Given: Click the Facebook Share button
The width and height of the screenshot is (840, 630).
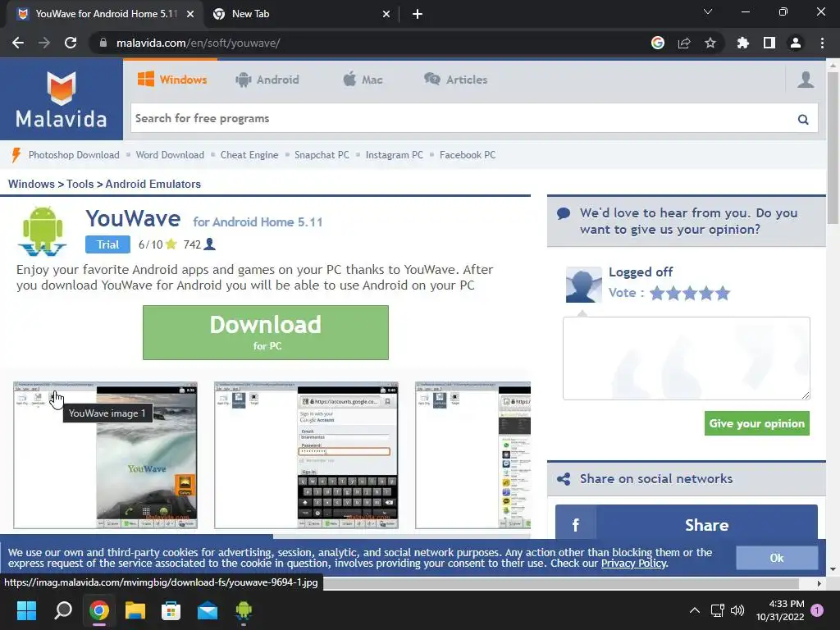Looking at the screenshot, I should point(687,523).
